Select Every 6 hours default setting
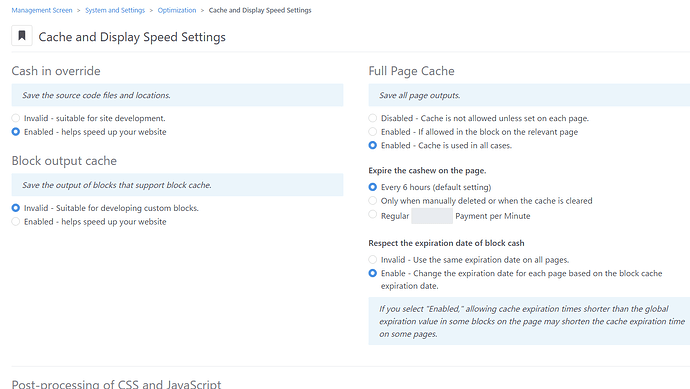Screen dimensions: 690x389 [x=373, y=187]
